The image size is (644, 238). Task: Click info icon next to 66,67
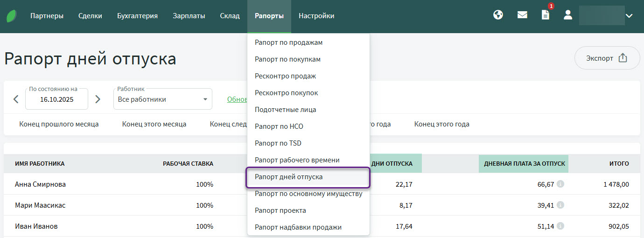point(560,184)
